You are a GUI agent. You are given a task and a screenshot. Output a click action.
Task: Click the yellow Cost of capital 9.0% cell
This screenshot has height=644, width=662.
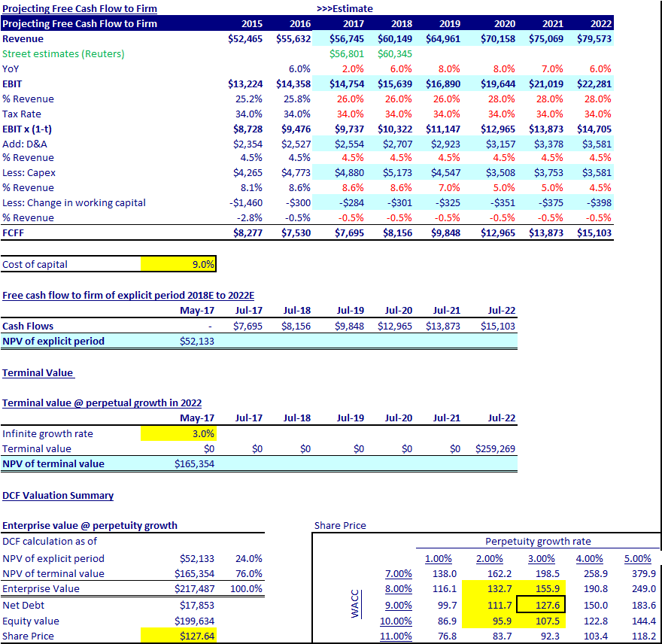tap(178, 264)
